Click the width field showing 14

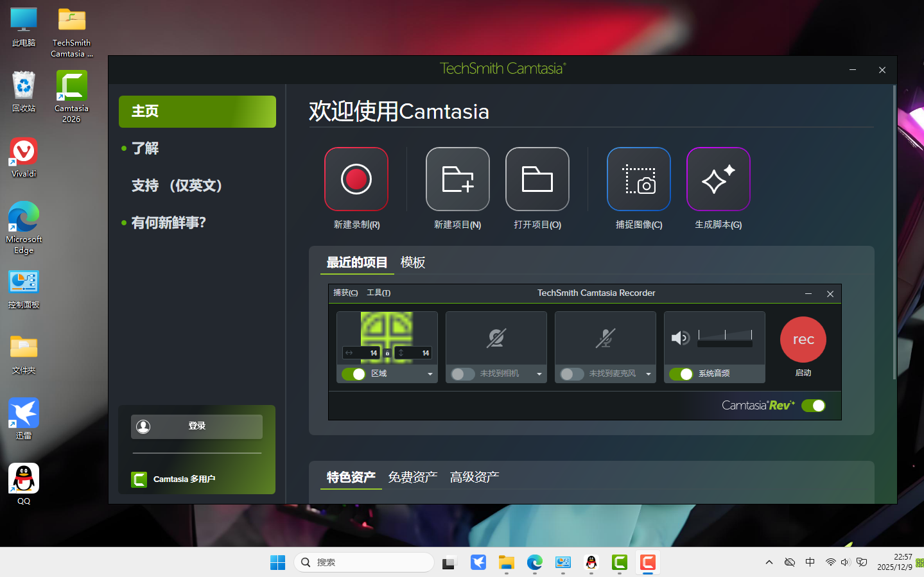(x=361, y=353)
